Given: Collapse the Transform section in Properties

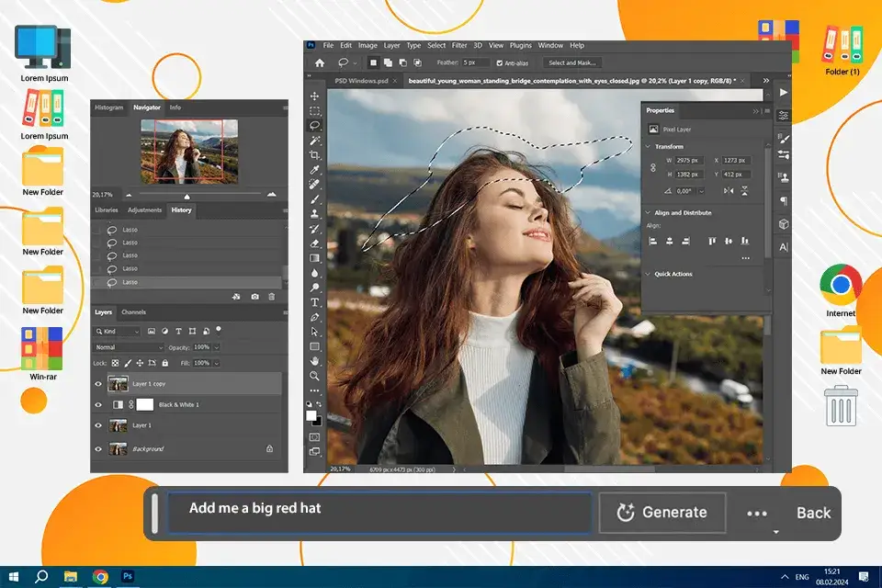Looking at the screenshot, I should [x=648, y=146].
